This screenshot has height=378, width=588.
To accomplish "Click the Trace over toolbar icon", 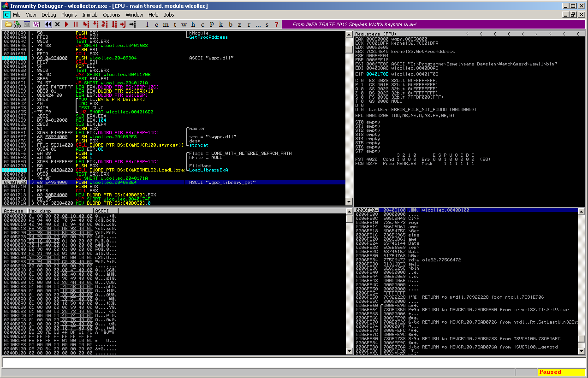I will (x=114, y=24).
